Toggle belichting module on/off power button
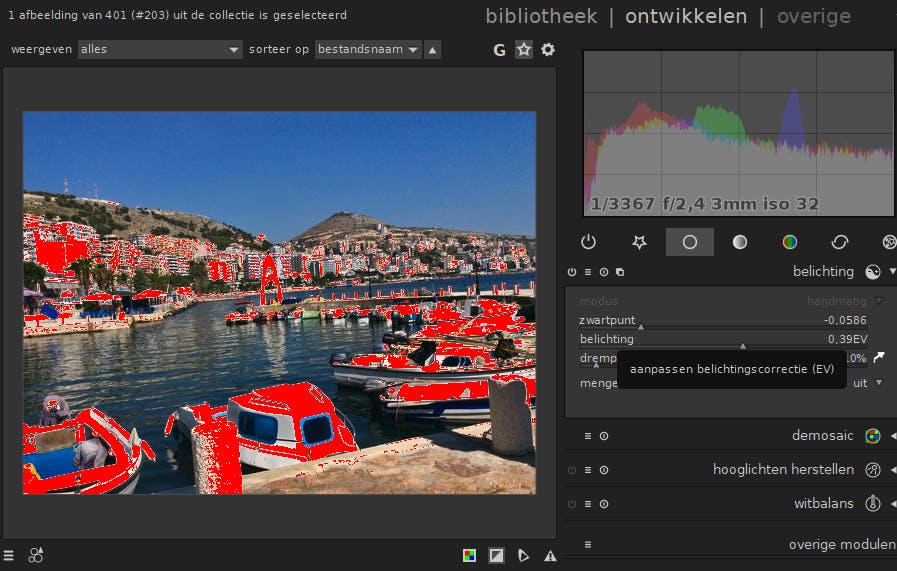 click(x=571, y=272)
